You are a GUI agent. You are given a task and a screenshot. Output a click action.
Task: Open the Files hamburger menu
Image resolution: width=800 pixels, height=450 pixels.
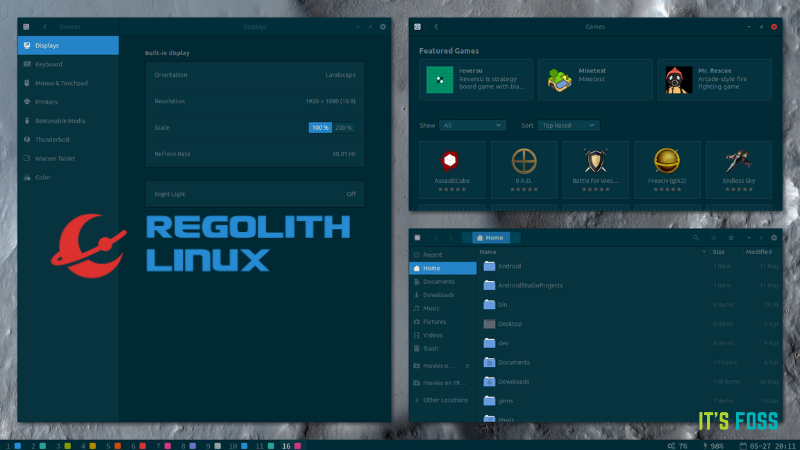(x=731, y=238)
